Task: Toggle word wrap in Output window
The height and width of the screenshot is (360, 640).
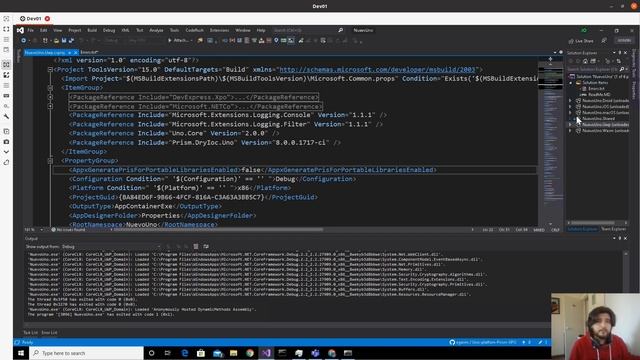Action: point(206,247)
